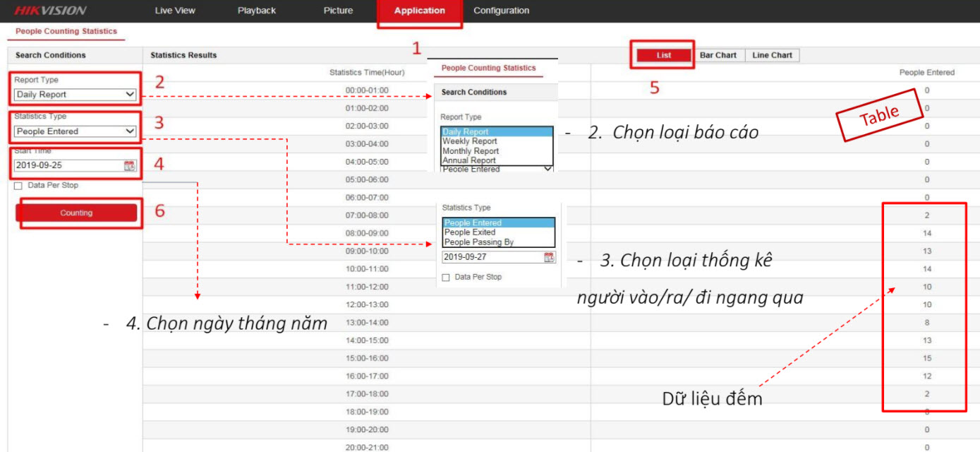Click the Hikvision logo
The width and height of the screenshot is (980, 452).
50,11
